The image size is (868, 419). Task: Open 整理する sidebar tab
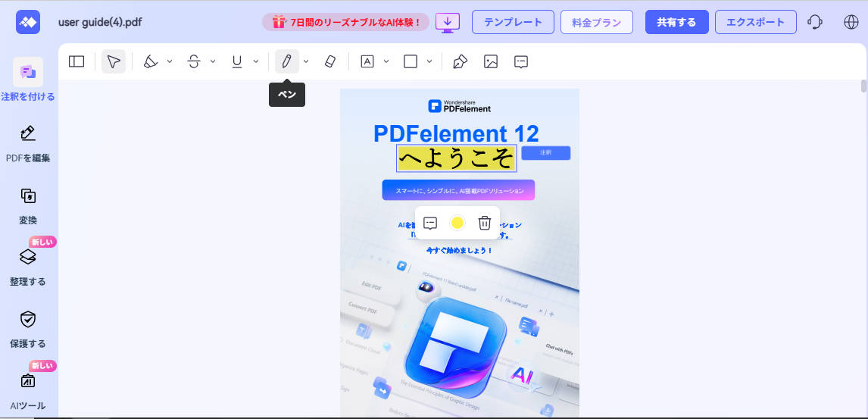coord(28,267)
